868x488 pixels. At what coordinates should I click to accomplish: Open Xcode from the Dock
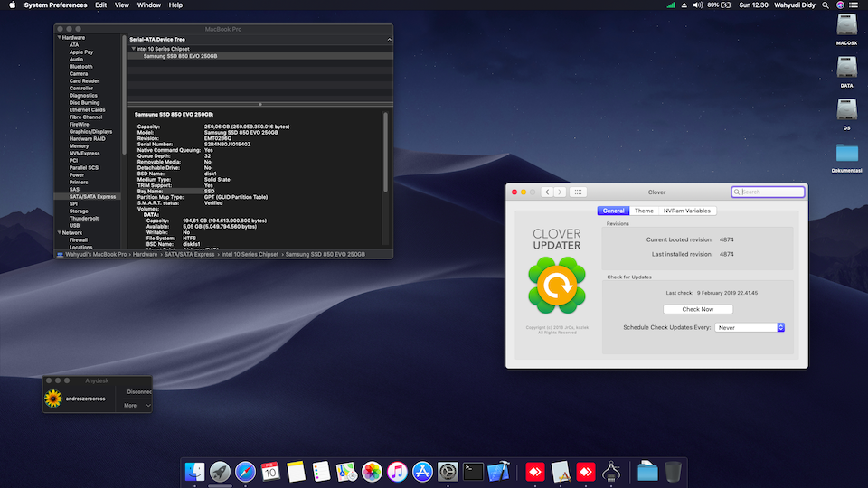[x=498, y=472]
